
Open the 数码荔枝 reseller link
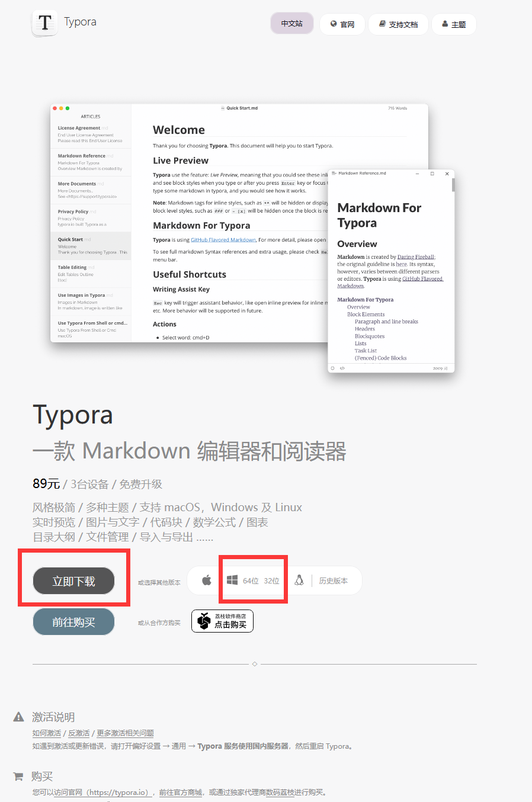tap(280, 793)
